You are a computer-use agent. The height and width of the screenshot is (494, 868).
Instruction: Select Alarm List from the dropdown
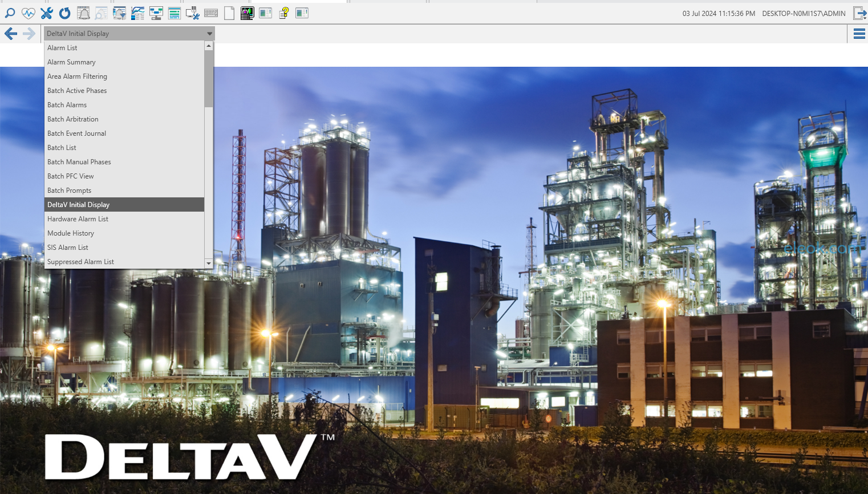124,48
